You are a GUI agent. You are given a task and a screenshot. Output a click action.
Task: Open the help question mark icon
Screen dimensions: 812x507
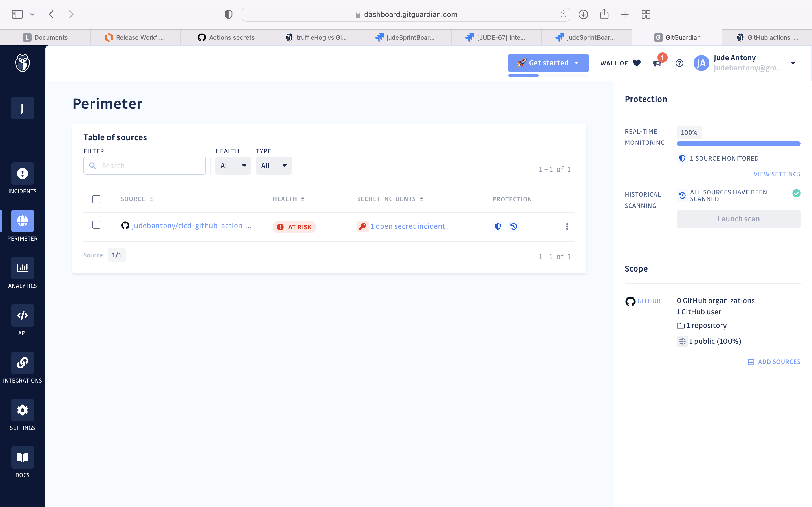click(x=679, y=63)
